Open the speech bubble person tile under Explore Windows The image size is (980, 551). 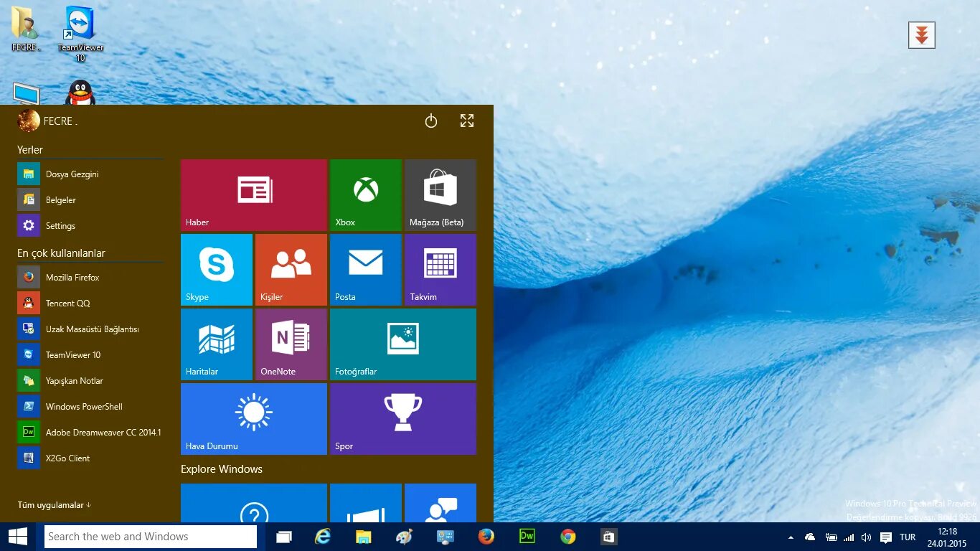440,503
